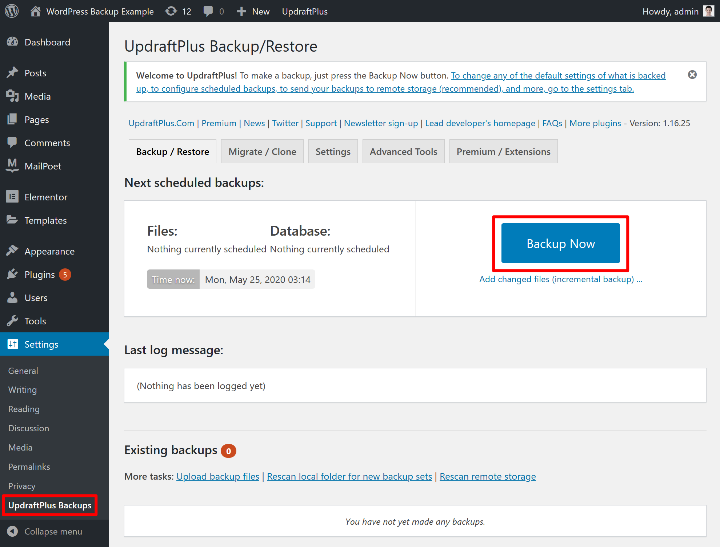Open the + New content menu
The height and width of the screenshot is (547, 720).
(x=253, y=11)
